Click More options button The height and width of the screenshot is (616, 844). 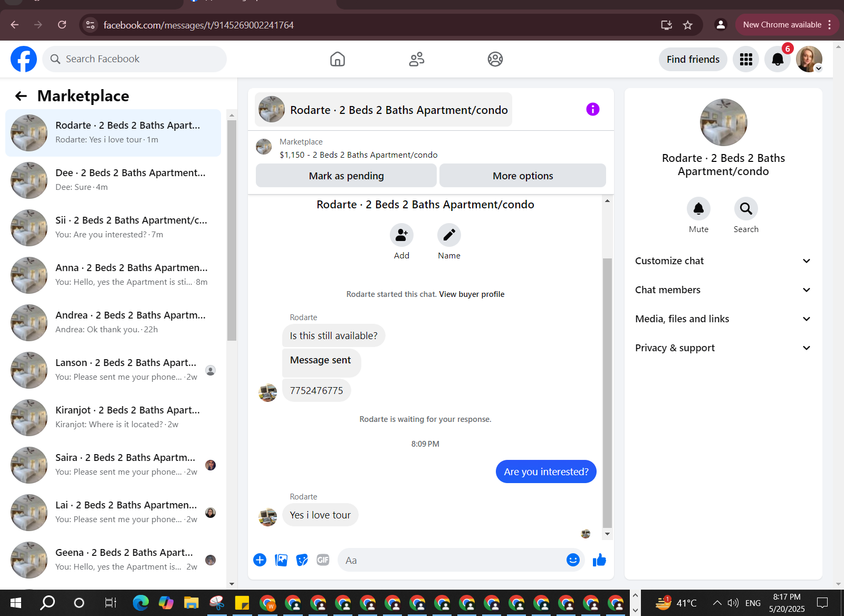coord(523,176)
